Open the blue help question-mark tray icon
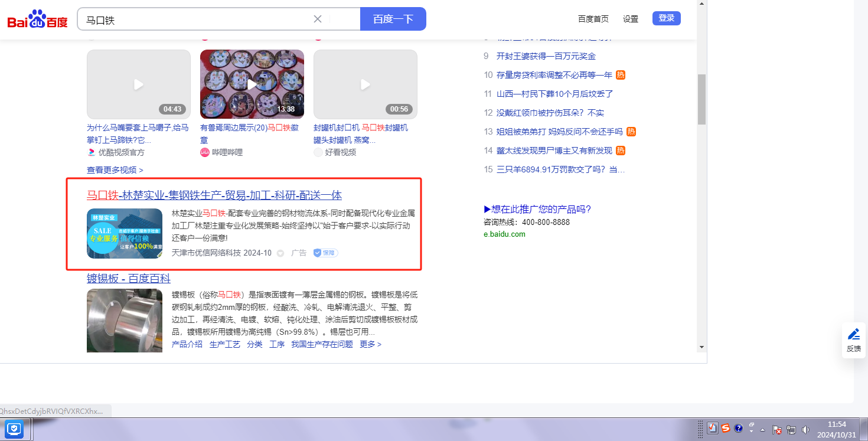Viewport: 868px width, 441px height. [738, 429]
